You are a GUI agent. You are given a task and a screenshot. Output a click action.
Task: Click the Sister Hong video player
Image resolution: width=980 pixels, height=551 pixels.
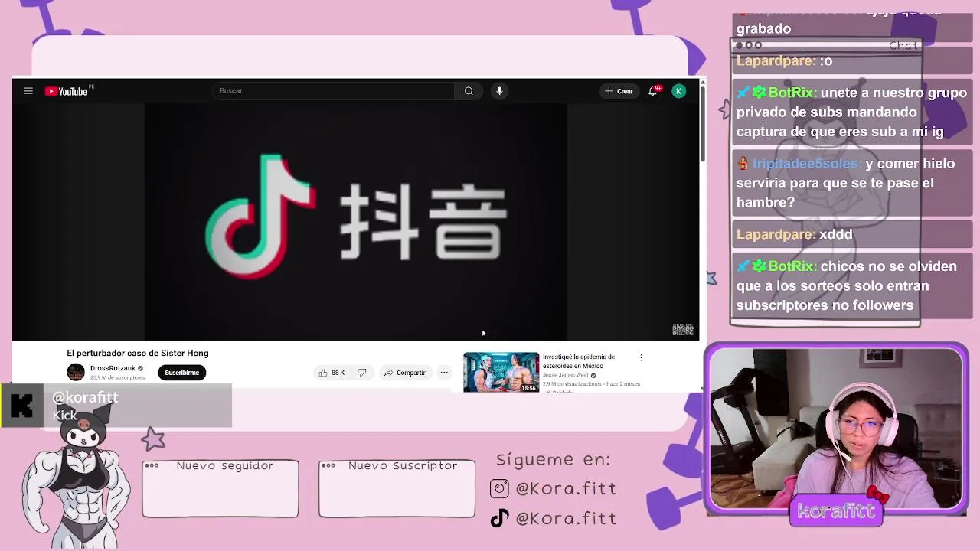coord(356,221)
